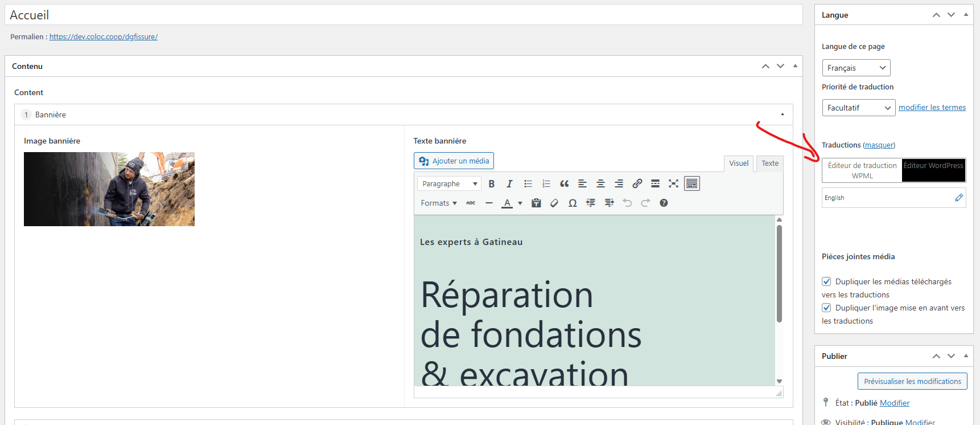Click Modifier link beside État Publié

click(x=895, y=403)
